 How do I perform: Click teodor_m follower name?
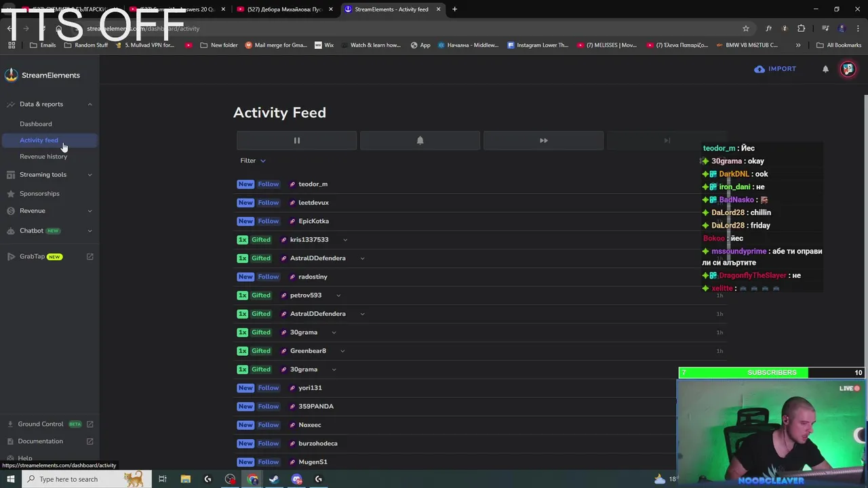click(313, 184)
